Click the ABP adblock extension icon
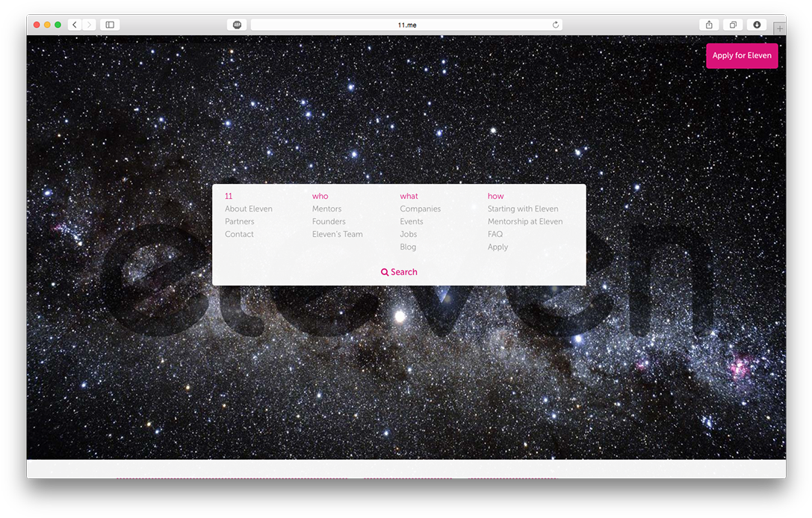Viewport: 812px width, 518px height. tap(237, 25)
